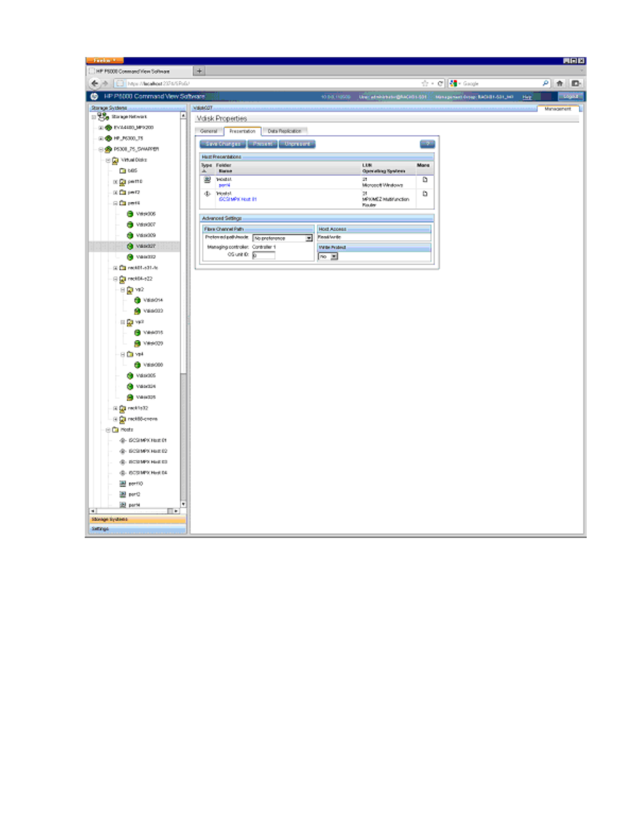Click the EVA4400_MPX200 storage system icon
The height and width of the screenshot is (840, 631).
[x=108, y=128]
